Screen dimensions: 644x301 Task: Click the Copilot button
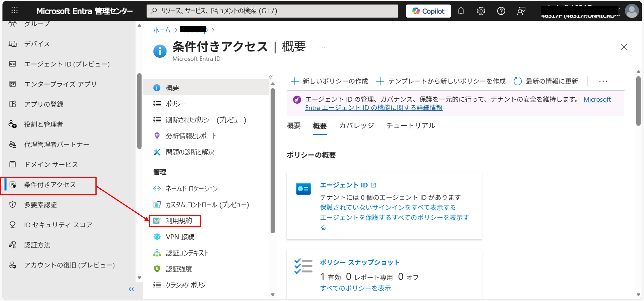pos(428,11)
